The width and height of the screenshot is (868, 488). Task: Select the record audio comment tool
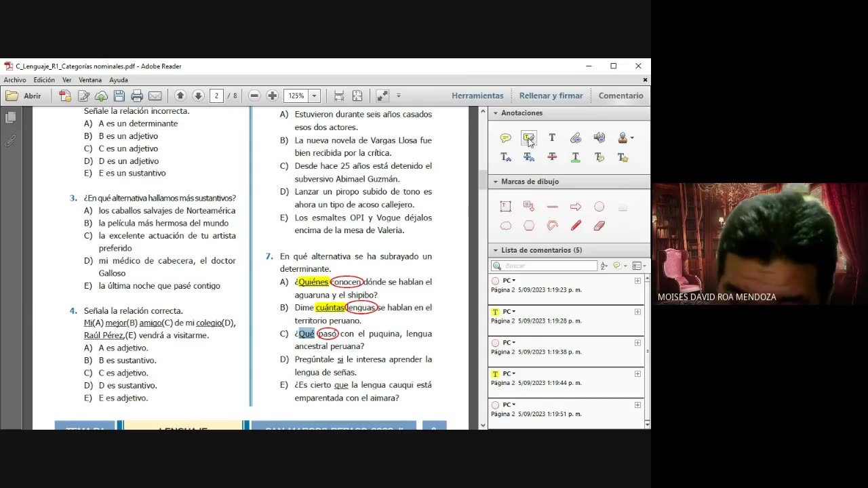599,138
